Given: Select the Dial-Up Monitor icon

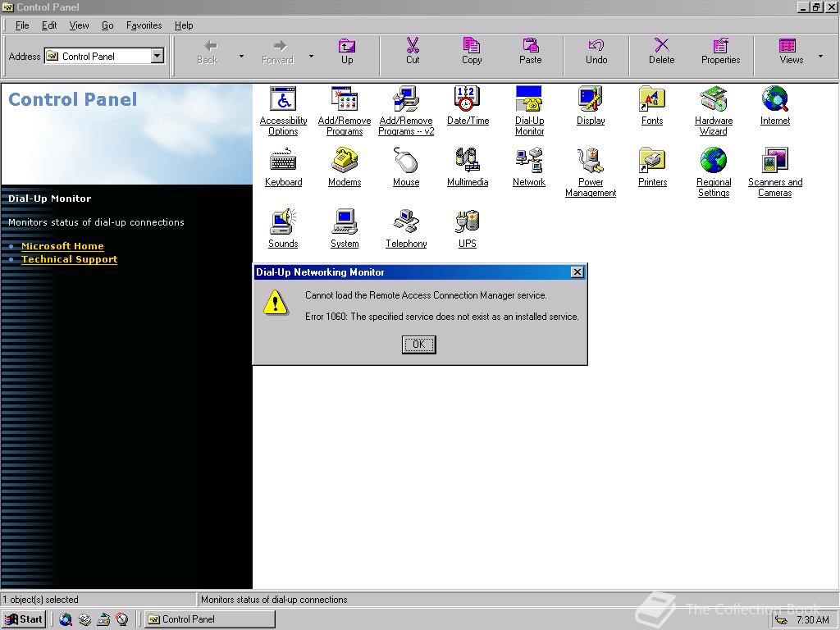Looking at the screenshot, I should click(x=529, y=111).
